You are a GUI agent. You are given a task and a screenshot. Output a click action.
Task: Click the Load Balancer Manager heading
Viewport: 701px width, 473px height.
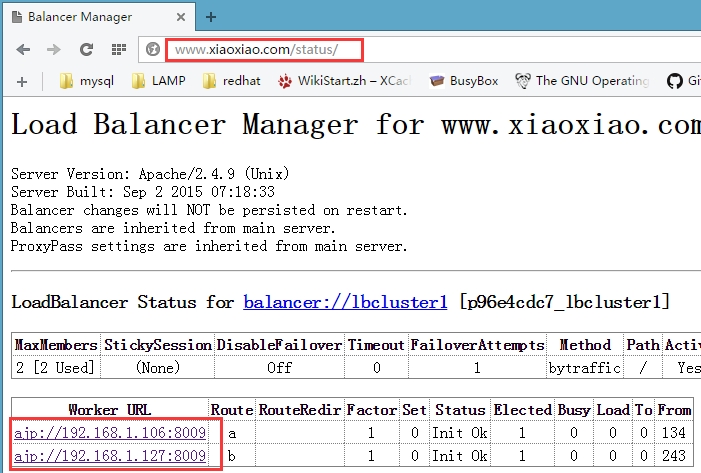[356, 124]
